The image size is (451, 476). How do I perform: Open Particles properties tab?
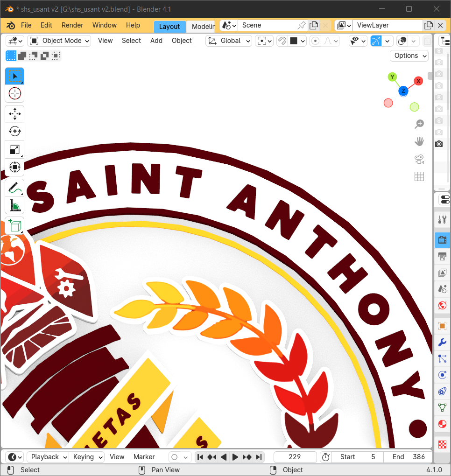pyautogui.click(x=442, y=359)
